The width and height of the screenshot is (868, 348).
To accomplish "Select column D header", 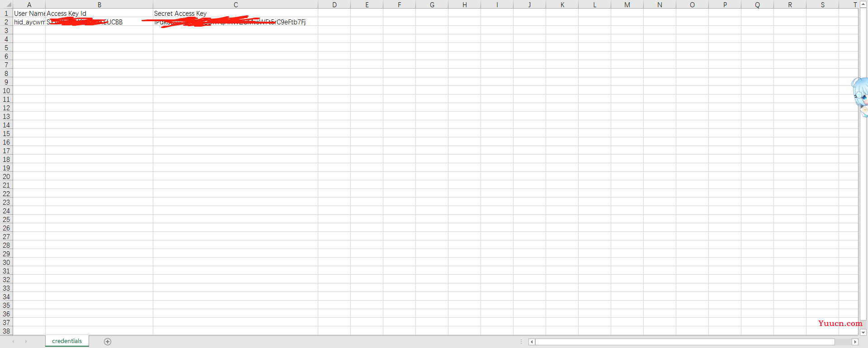I will 335,5.
